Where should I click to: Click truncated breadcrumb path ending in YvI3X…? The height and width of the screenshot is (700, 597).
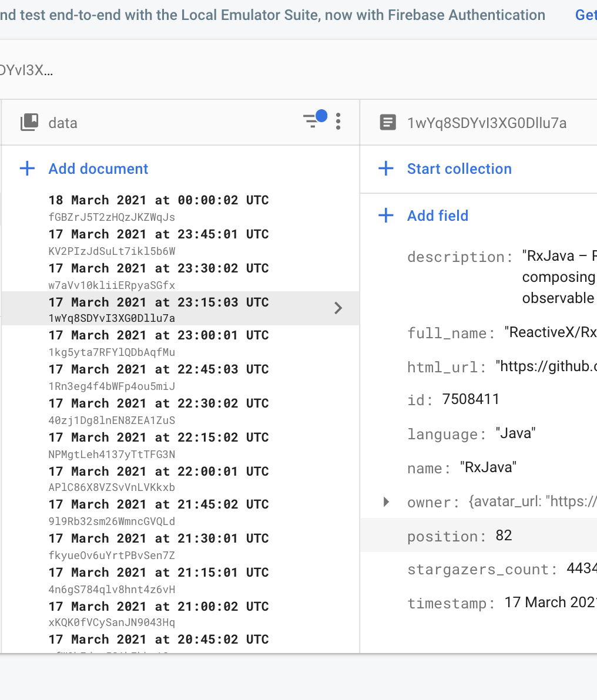click(x=26, y=70)
